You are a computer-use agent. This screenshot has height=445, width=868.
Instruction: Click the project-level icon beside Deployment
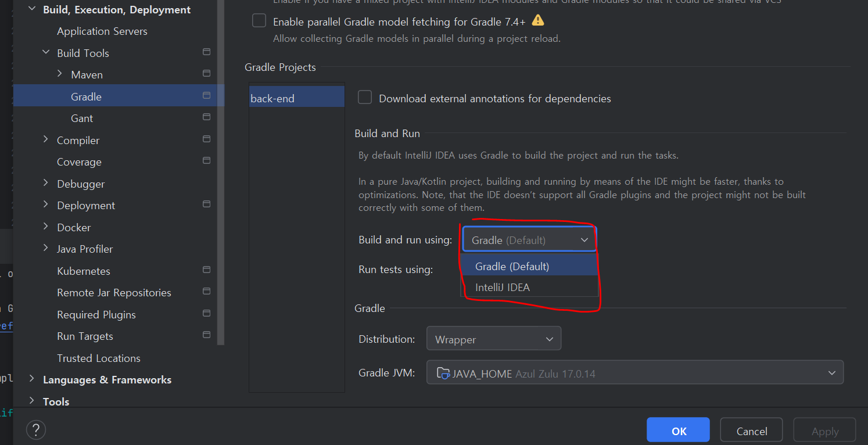click(206, 204)
